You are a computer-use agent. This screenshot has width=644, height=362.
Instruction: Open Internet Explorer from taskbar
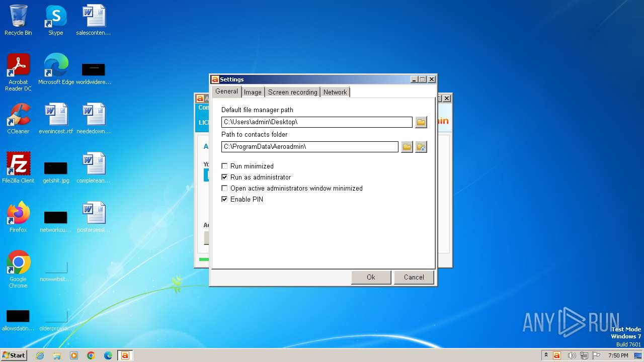coord(40,355)
